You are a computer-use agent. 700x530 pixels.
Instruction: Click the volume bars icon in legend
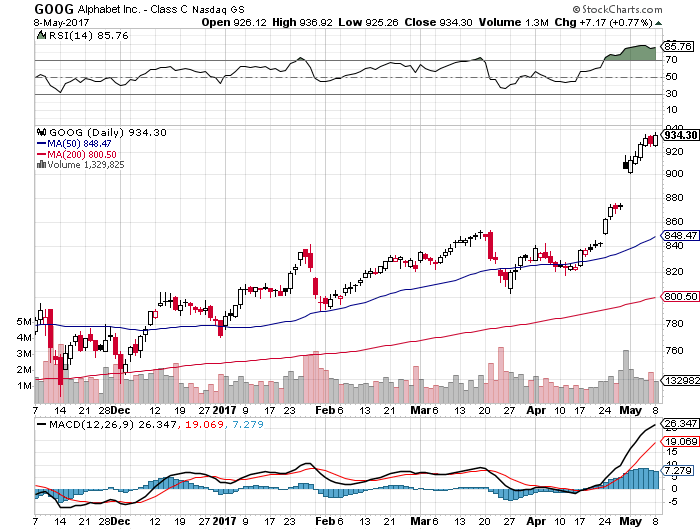(42, 164)
